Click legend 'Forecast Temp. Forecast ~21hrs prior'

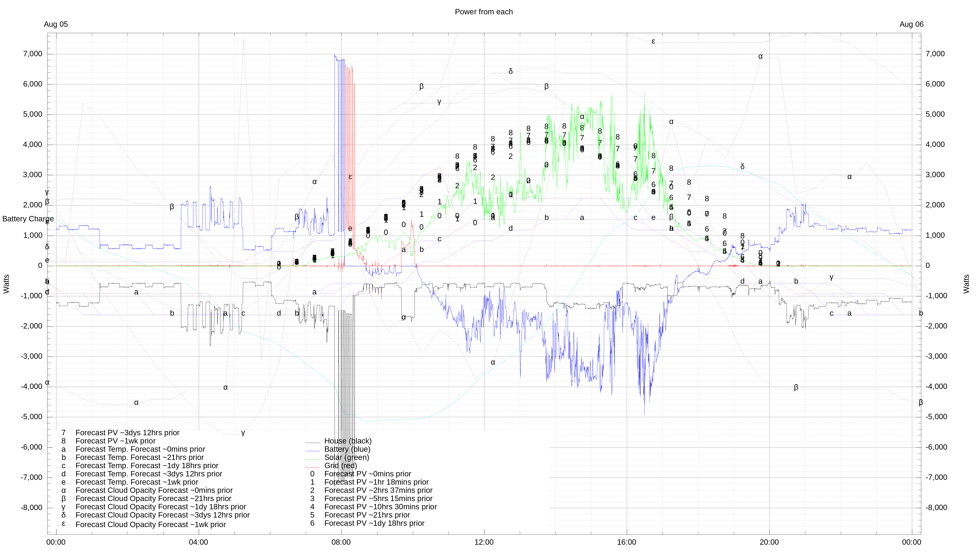[x=140, y=457]
